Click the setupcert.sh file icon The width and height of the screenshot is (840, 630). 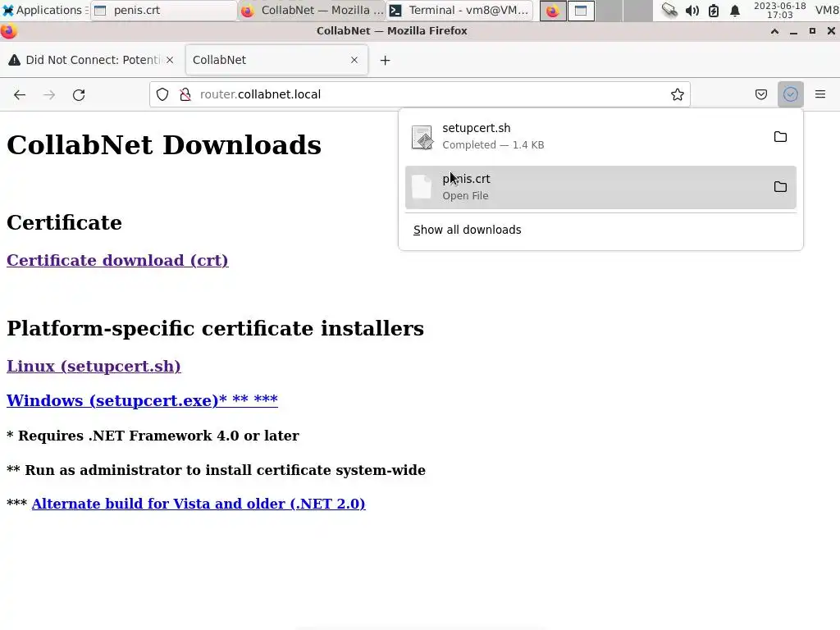pyautogui.click(x=422, y=137)
